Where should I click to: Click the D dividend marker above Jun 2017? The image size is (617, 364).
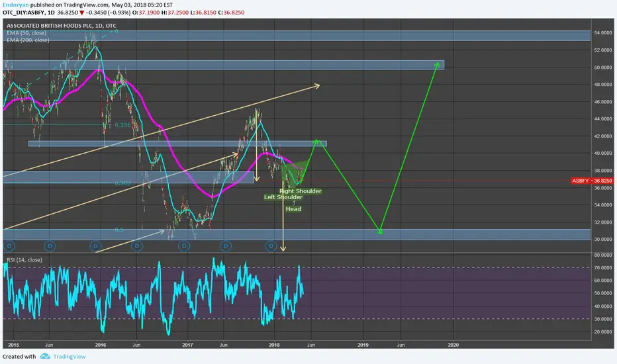point(226,246)
